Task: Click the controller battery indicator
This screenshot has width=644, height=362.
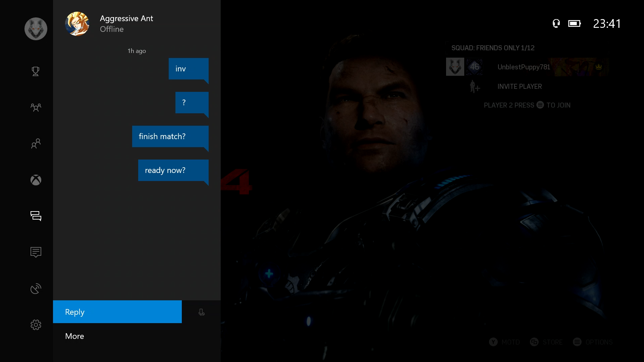Action: click(575, 23)
